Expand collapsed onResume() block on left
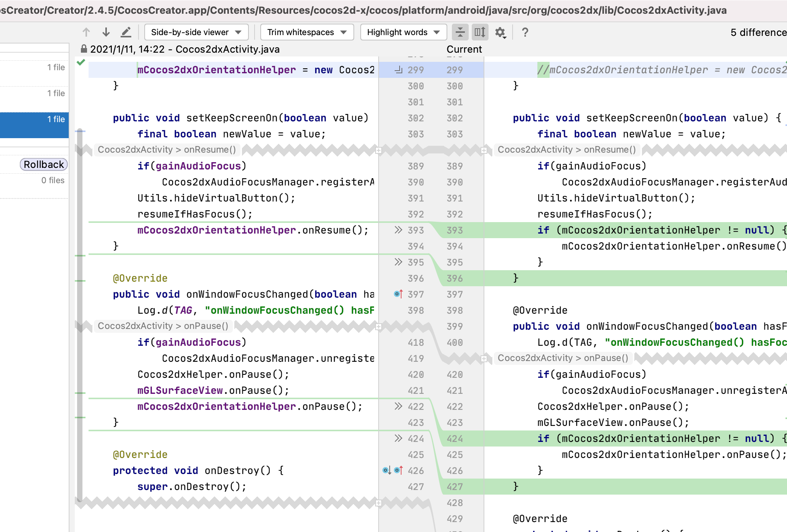The width and height of the screenshot is (787, 532). pyautogui.click(x=378, y=150)
